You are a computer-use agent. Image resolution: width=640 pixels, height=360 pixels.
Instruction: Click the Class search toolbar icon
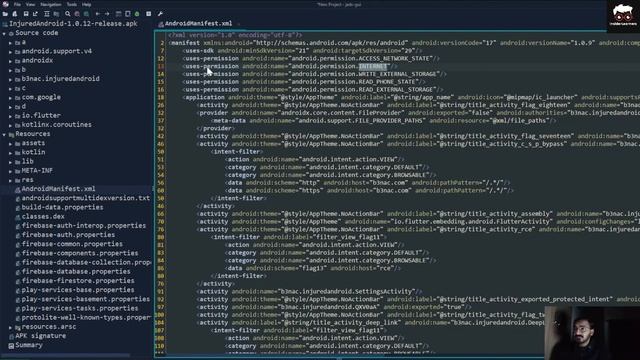77,14
